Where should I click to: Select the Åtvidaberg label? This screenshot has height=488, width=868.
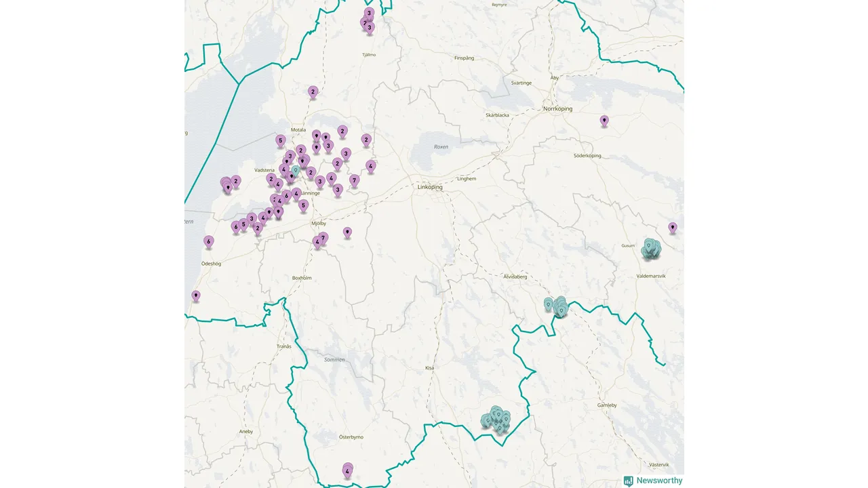[515, 277]
